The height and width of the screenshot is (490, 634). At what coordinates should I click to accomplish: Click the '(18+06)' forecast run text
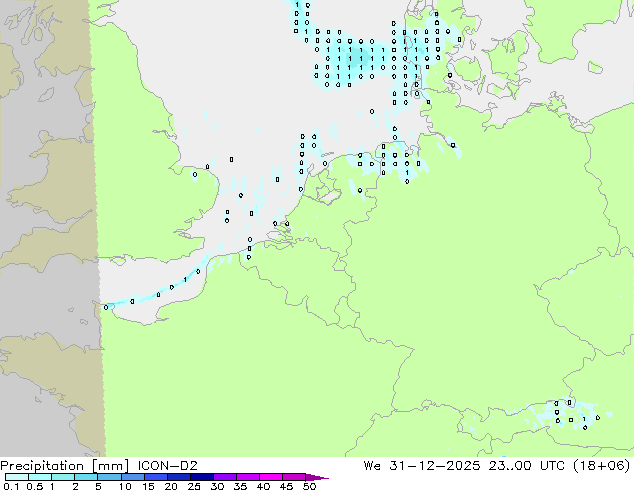point(601,466)
